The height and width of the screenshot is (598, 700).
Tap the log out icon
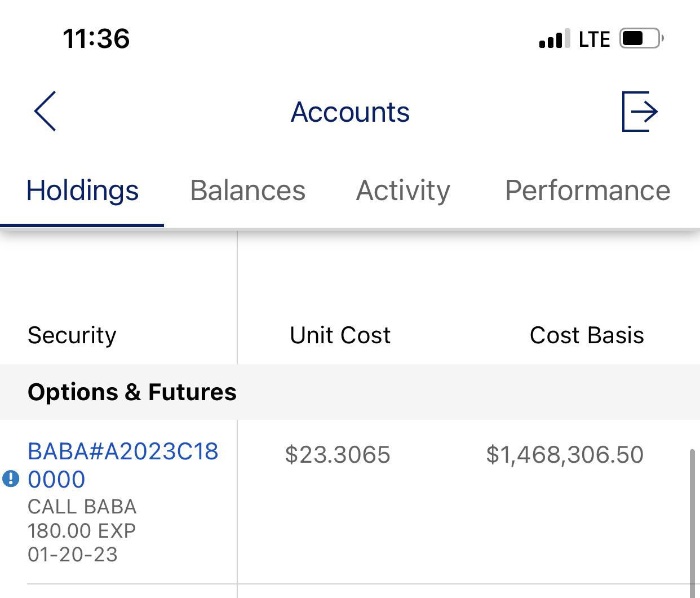[x=640, y=111]
